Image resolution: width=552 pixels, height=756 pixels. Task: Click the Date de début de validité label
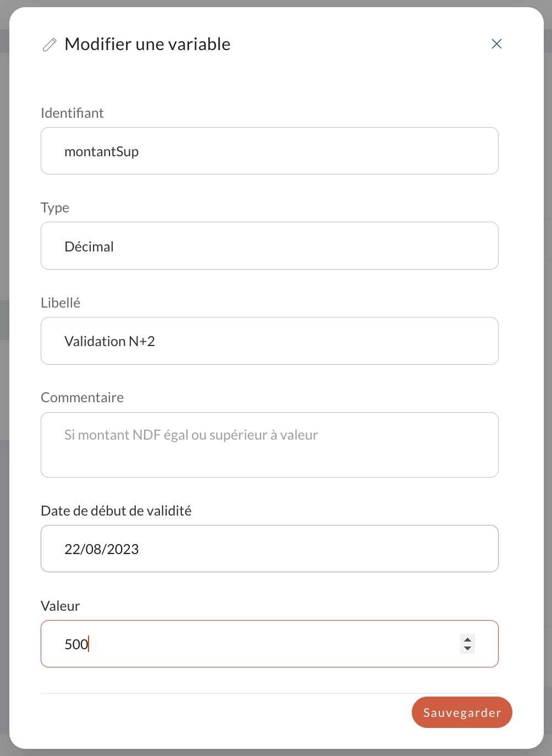click(x=116, y=511)
